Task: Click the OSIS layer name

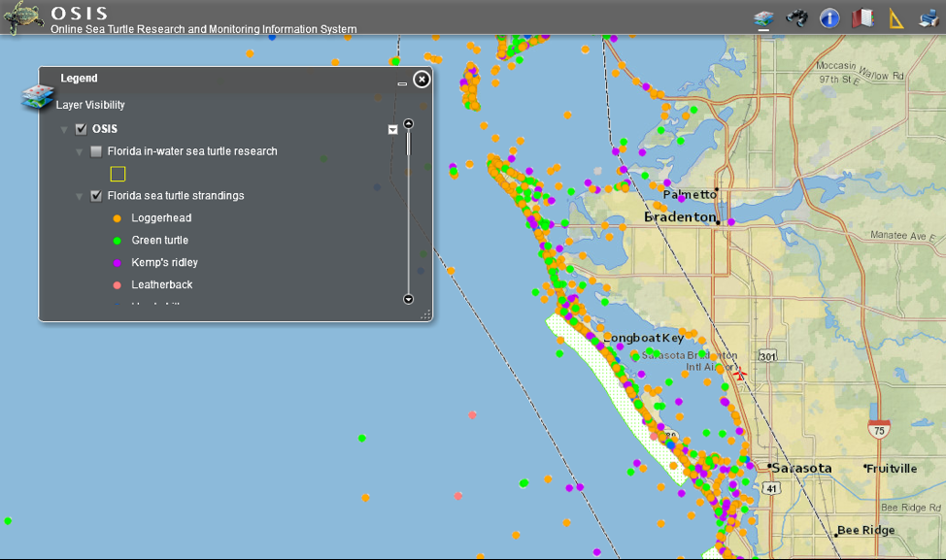Action: coord(105,129)
